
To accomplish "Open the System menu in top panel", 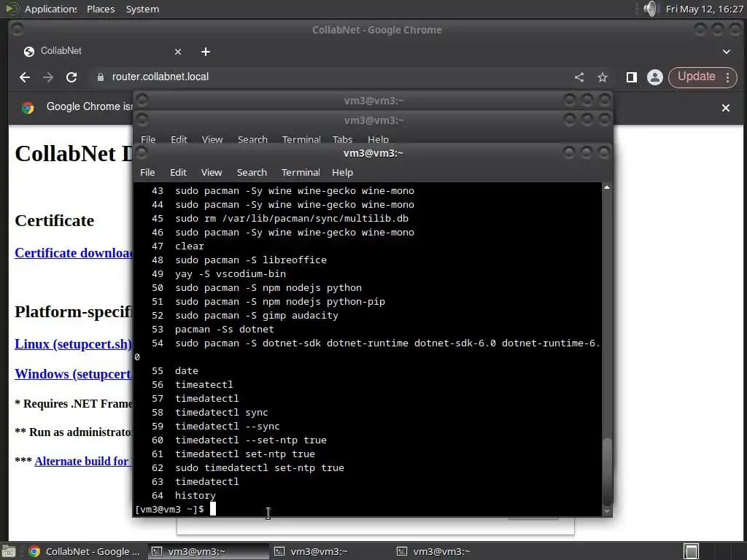I will click(x=142, y=9).
